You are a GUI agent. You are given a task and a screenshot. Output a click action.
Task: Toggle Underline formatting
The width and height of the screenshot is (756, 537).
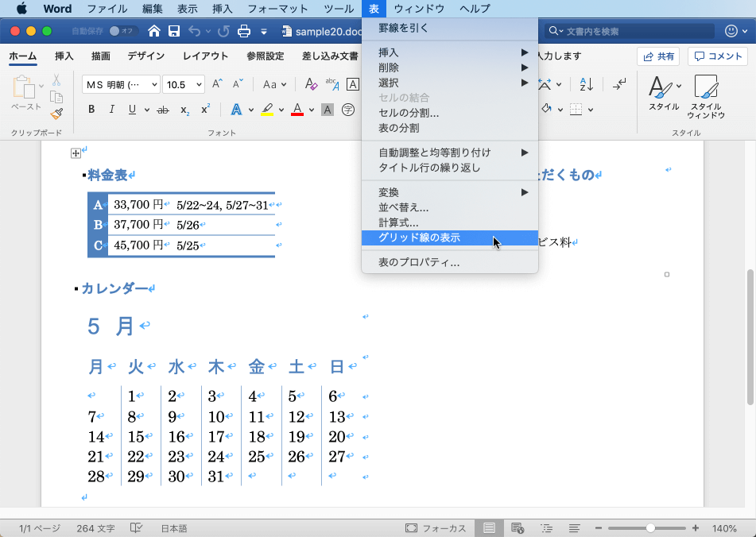132,110
